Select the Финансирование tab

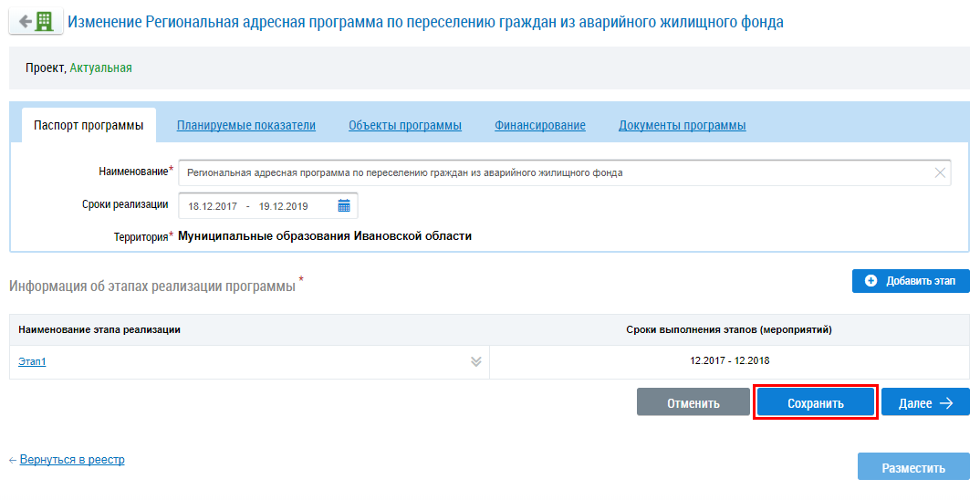(x=540, y=125)
